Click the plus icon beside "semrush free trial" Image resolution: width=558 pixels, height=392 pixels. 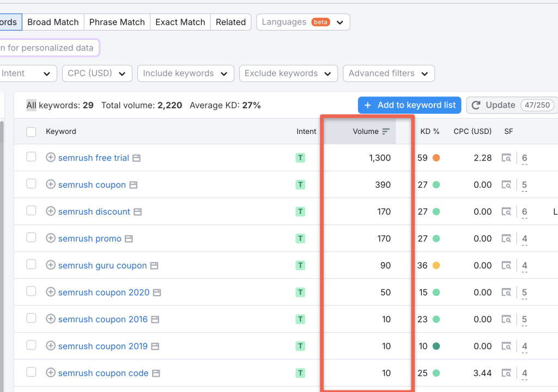click(51, 158)
